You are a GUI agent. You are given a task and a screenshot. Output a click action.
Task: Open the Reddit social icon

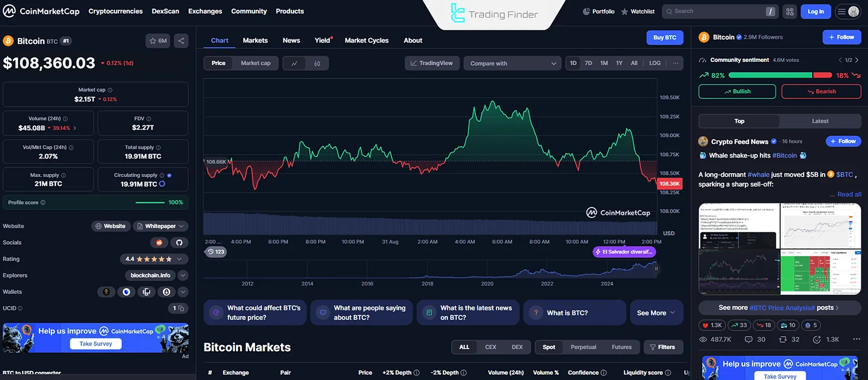pos(159,243)
